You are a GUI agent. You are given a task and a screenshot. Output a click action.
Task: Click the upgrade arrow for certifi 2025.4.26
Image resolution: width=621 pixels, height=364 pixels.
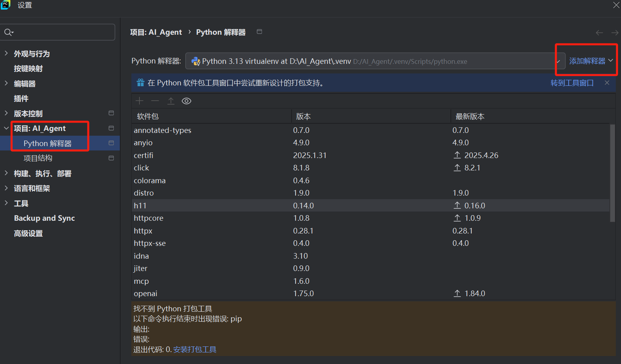457,155
